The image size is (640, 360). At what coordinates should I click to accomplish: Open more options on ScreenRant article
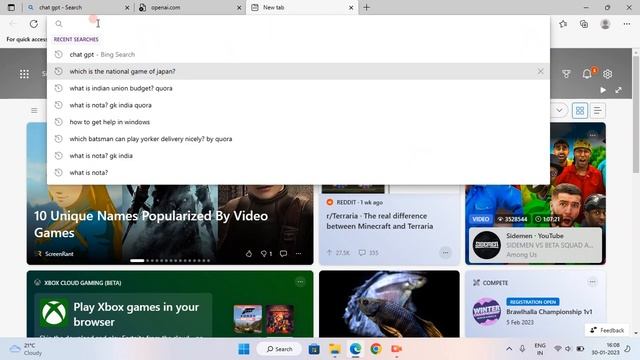point(299,254)
